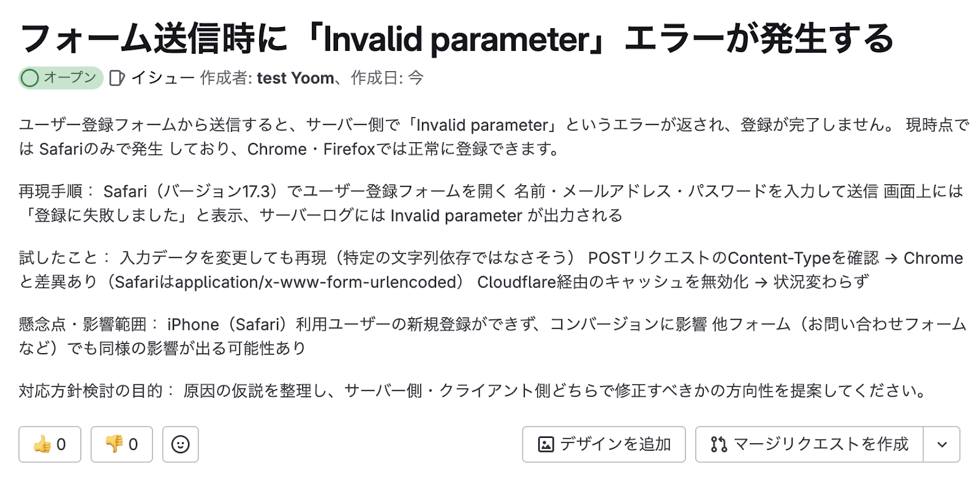This screenshot has height=477, width=980.
Task: Open the add emoji reaction smiley picker
Action: 180,444
